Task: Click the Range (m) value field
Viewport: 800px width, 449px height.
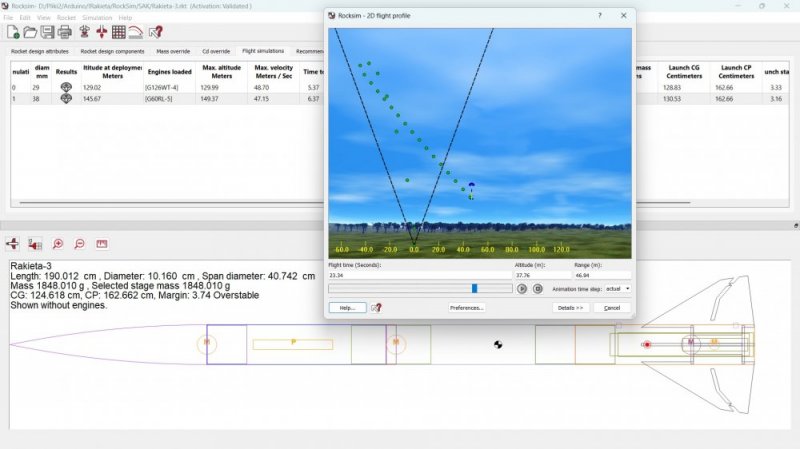Action: tap(603, 275)
